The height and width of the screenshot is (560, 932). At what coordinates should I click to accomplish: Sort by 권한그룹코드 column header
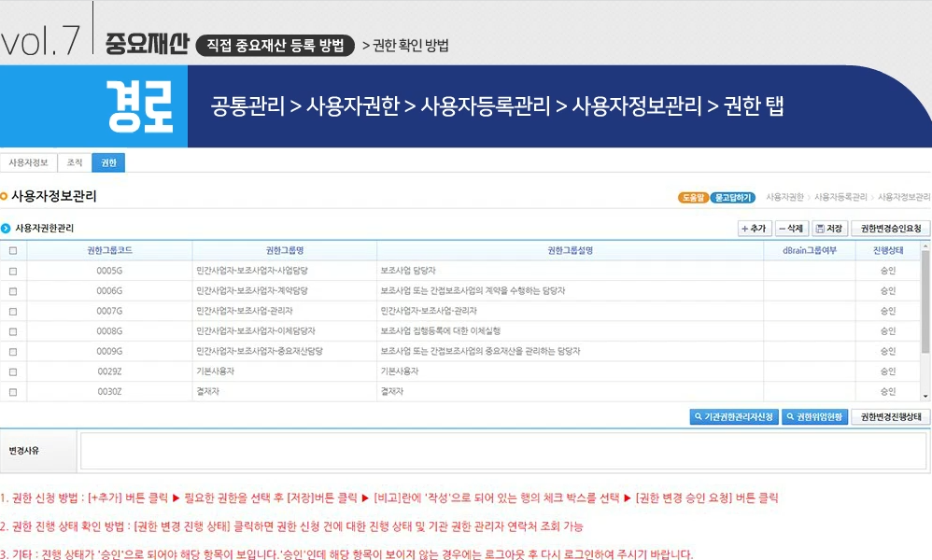tap(109, 251)
